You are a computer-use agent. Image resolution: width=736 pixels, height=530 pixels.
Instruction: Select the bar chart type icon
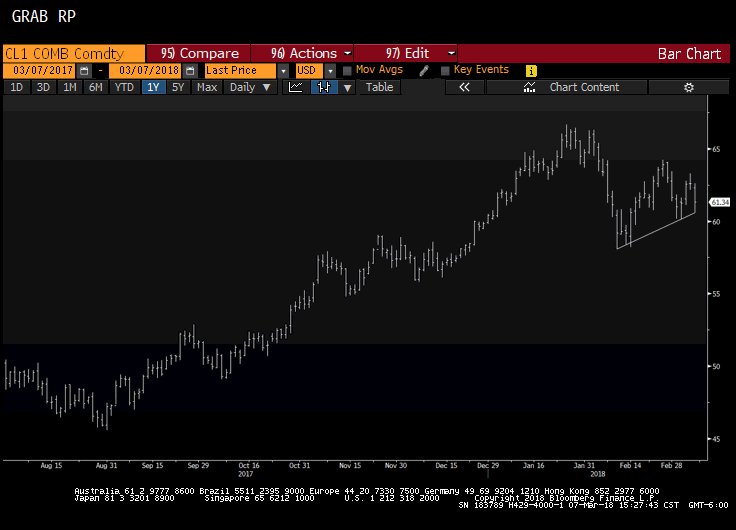(324, 87)
